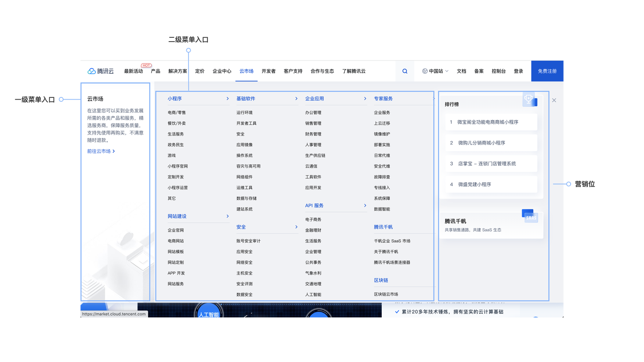644x362 pixels.
Task: Open the 定价 menu item
Action: pyautogui.click(x=200, y=71)
